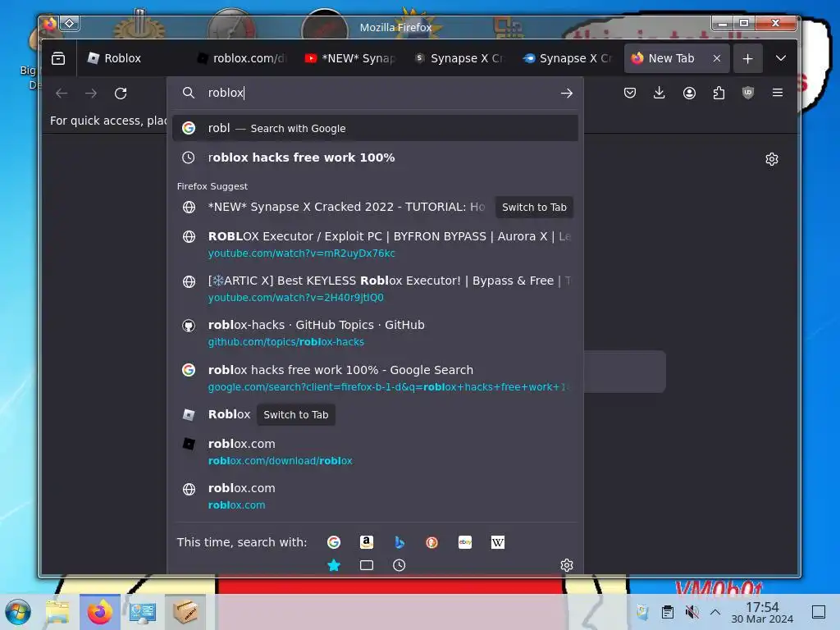The width and height of the screenshot is (840, 630).
Task: Open Save to Pocket
Action: coord(630,93)
